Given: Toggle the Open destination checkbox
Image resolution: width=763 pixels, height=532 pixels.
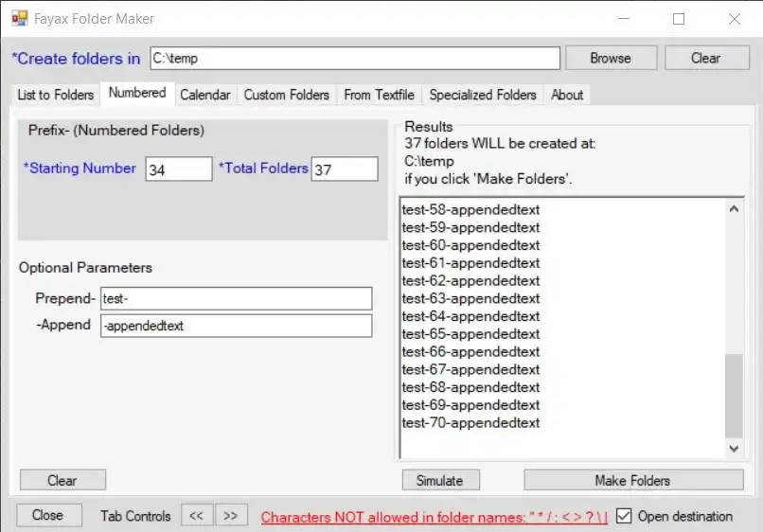Looking at the screenshot, I should click(624, 516).
